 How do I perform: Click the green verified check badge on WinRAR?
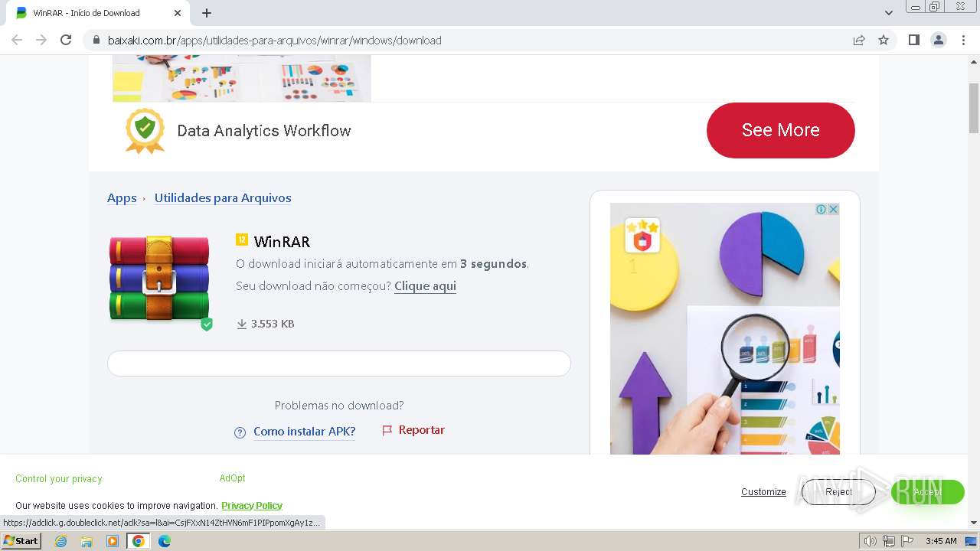pyautogui.click(x=207, y=324)
